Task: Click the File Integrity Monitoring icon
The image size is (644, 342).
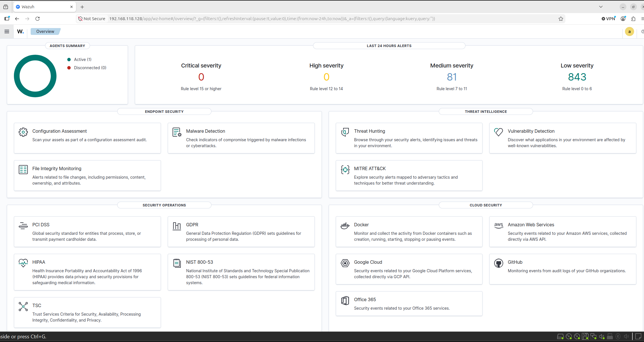Action: (23, 169)
